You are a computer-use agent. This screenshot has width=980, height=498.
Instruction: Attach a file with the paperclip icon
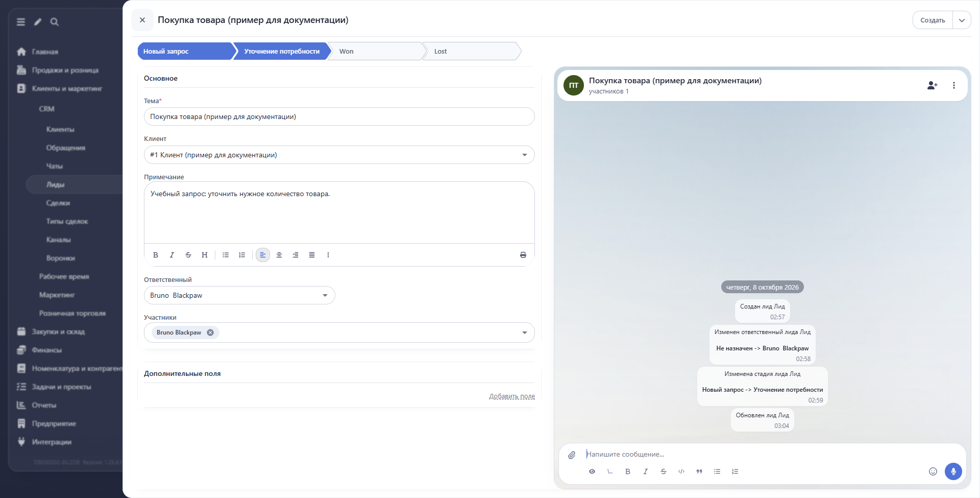point(572,455)
